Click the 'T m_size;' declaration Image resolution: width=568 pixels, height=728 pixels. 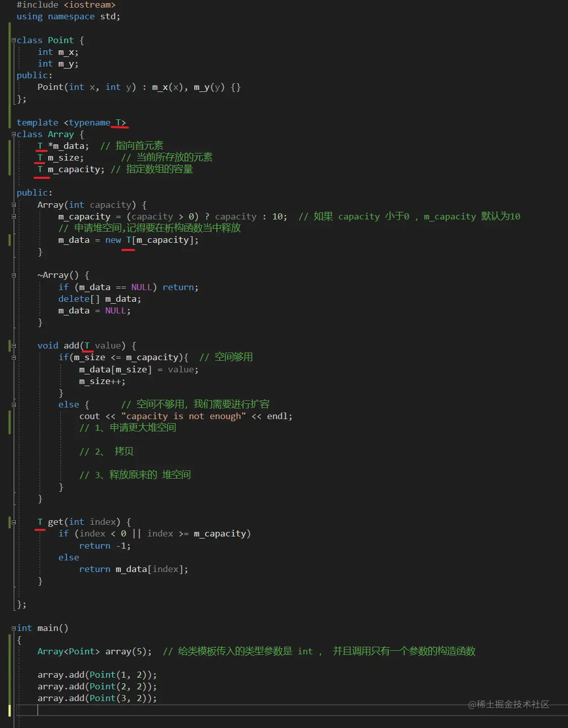[x=61, y=157]
